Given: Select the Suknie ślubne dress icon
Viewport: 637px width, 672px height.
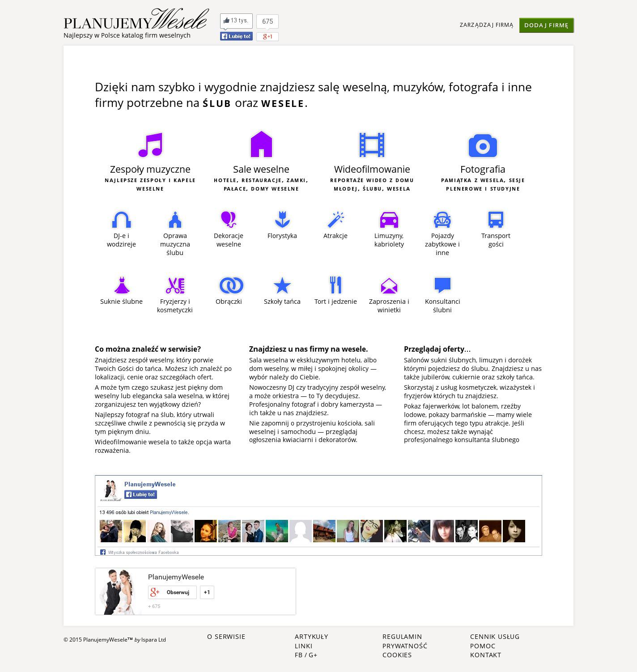Looking at the screenshot, I should pos(121,285).
